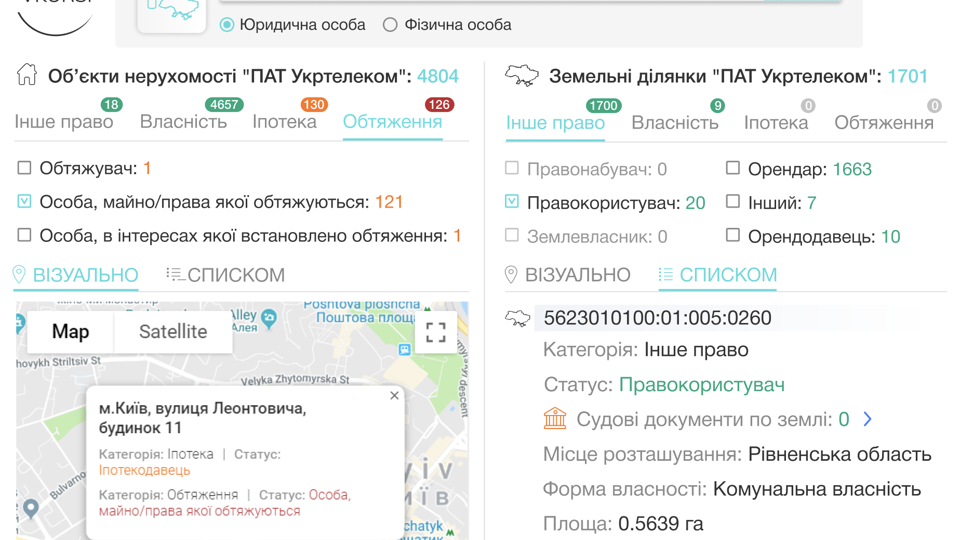Viewport: 960px width, 540px height.
Task: Click the pin icon by right ВІЗУАЛЬНО
Action: pos(511,274)
